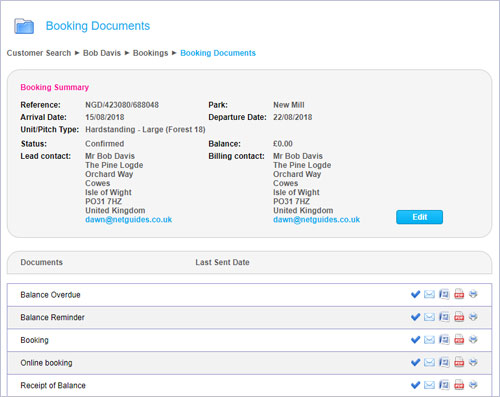Email the Receipt of Balance document
This screenshot has width=500, height=397.
(429, 385)
